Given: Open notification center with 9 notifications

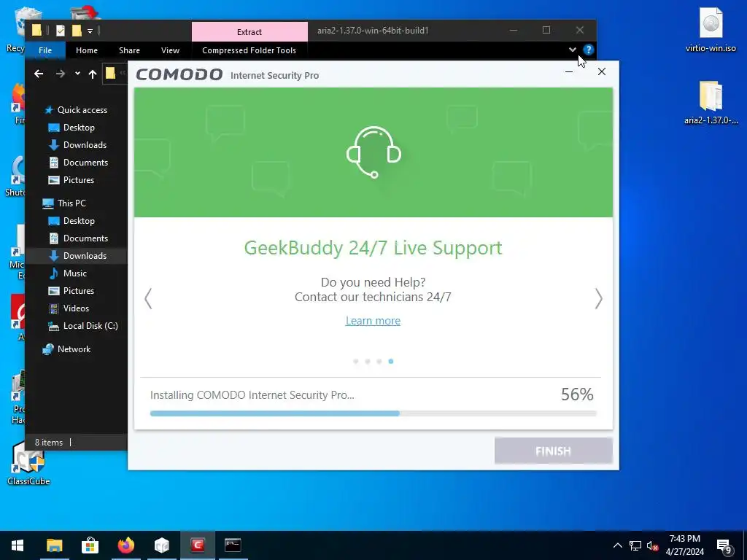Looking at the screenshot, I should point(724,545).
